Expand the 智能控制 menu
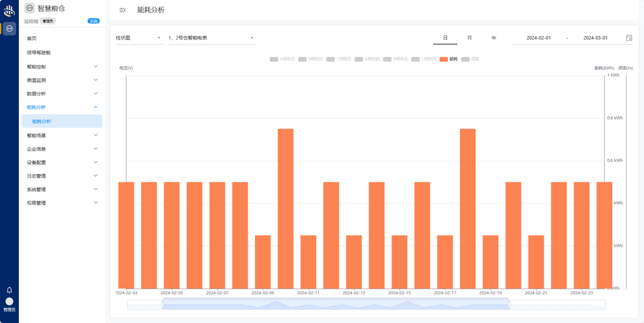 point(61,67)
